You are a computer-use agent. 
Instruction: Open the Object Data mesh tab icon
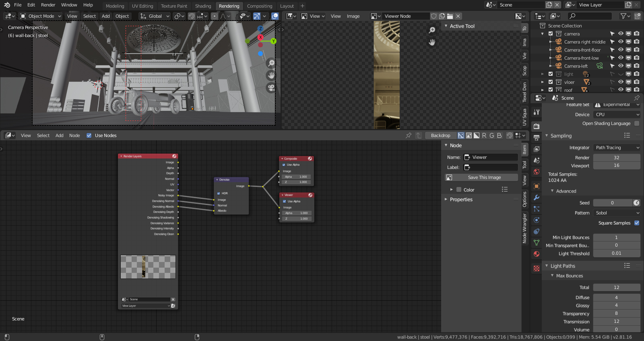(x=537, y=243)
